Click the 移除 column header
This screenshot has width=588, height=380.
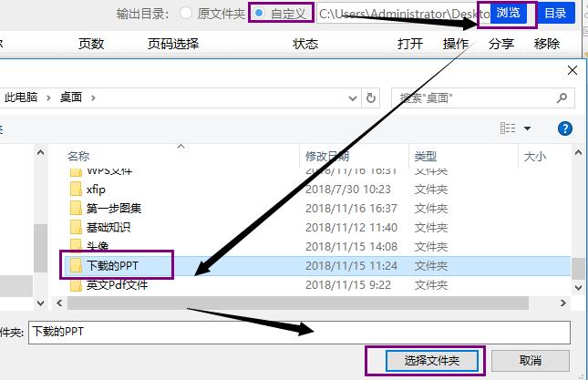pyautogui.click(x=547, y=44)
